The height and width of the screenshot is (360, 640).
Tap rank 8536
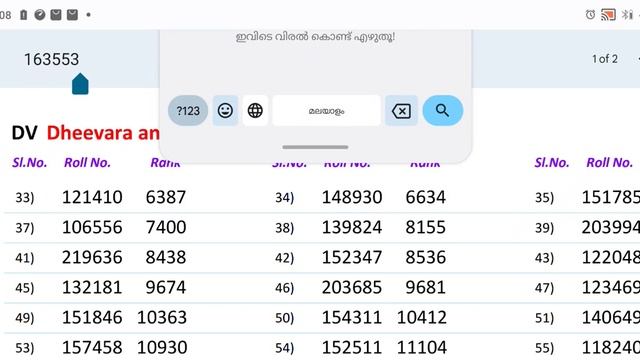coord(426,257)
